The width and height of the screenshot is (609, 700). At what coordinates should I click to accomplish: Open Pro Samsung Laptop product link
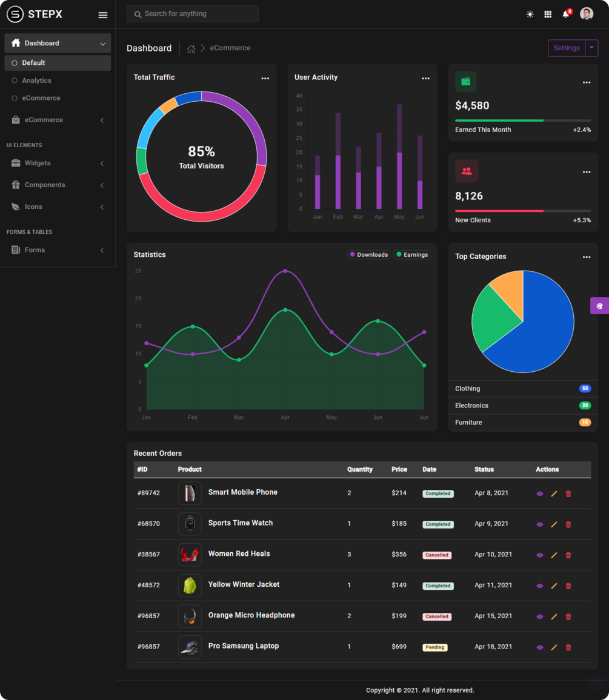pyautogui.click(x=244, y=646)
